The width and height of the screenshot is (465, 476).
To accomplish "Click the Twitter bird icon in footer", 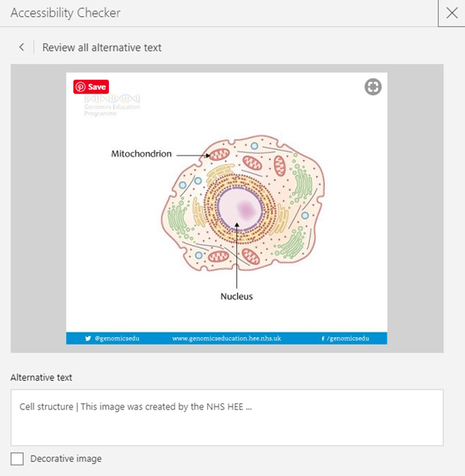I will [x=88, y=338].
